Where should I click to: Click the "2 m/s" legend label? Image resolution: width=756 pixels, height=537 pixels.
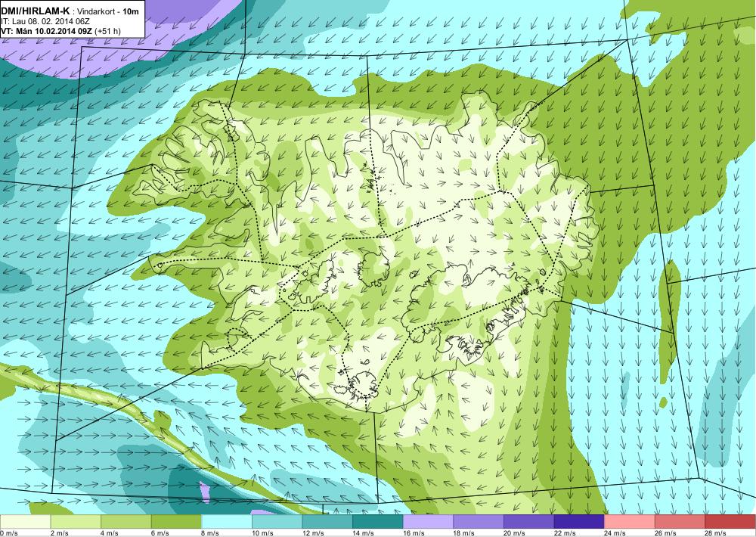[59, 533]
